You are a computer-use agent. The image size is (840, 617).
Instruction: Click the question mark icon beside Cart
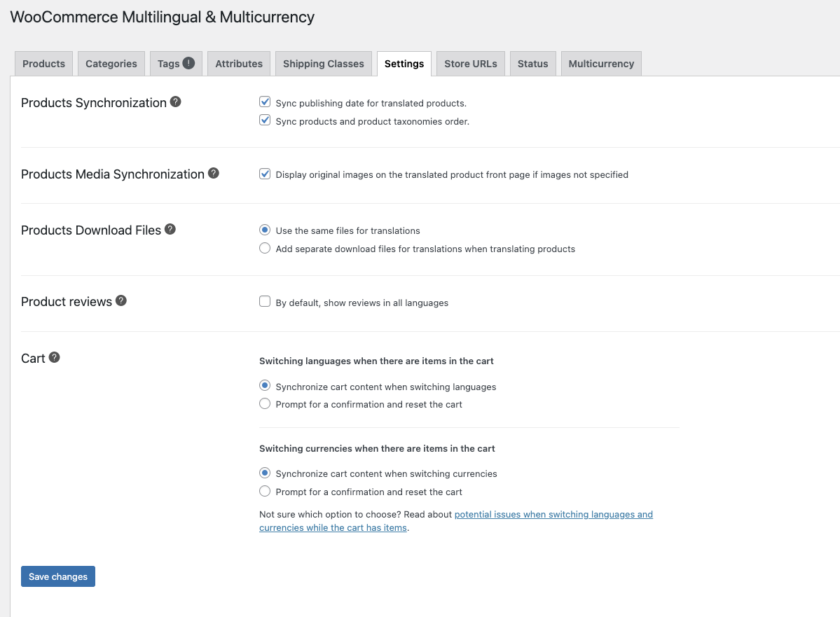tap(54, 357)
